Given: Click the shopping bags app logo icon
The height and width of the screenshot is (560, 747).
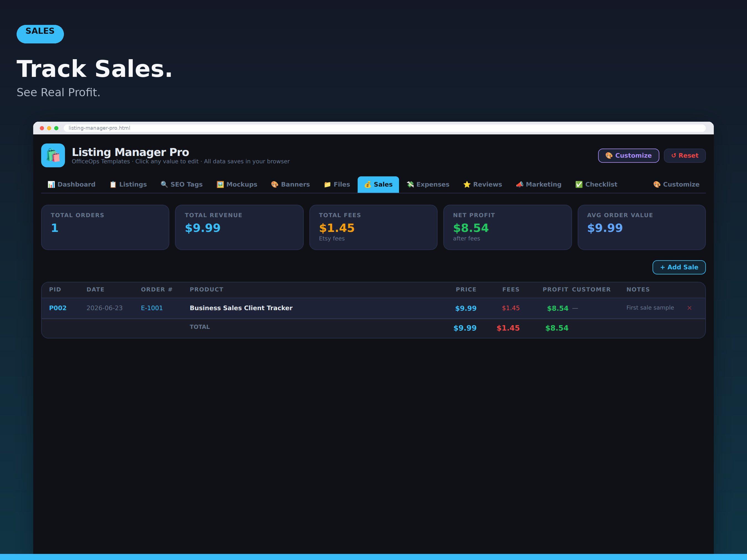Looking at the screenshot, I should pos(53,155).
